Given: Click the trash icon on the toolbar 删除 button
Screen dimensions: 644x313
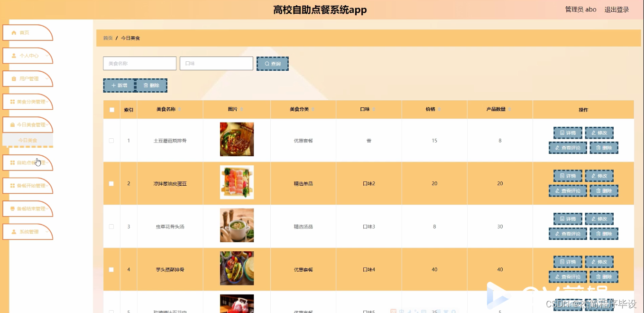Looking at the screenshot, I should (x=146, y=85).
